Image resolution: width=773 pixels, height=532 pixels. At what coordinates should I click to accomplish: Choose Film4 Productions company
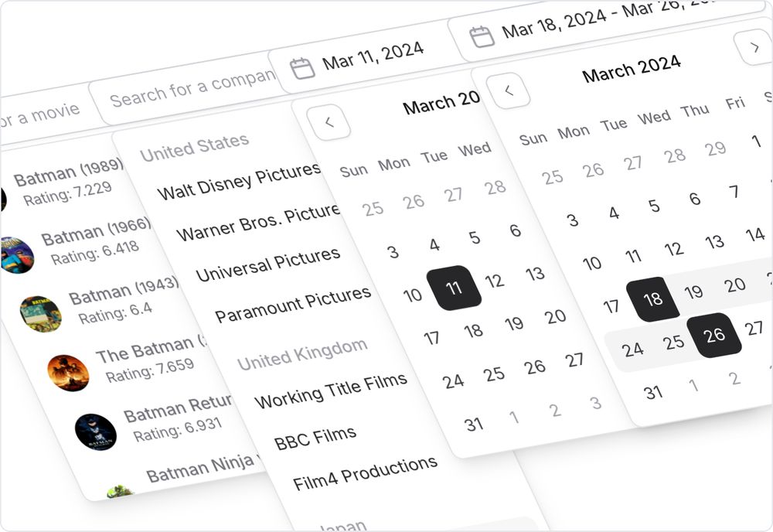point(365,472)
